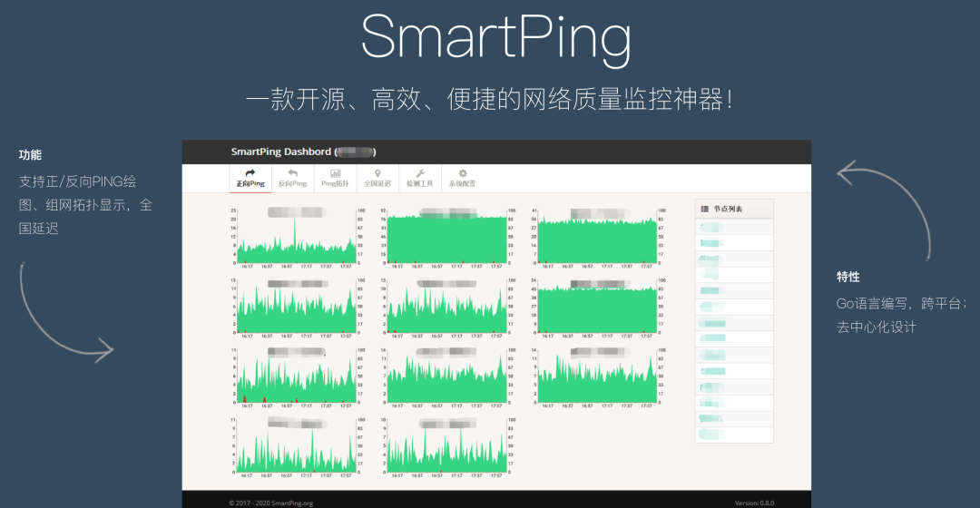Open the Ping拓扑 topology tab
Image resolution: width=980 pixels, height=508 pixels.
point(335,178)
